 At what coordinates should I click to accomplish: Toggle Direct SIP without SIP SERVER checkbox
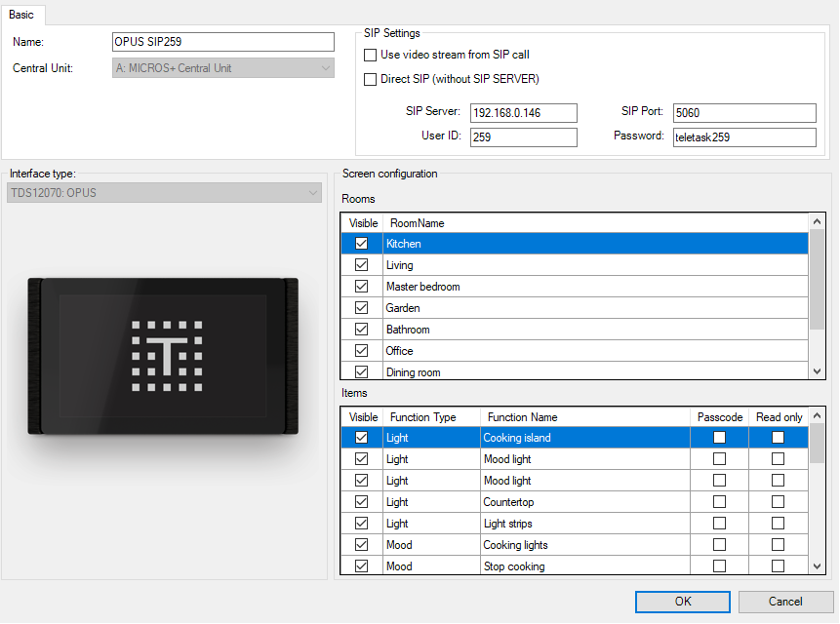point(370,79)
